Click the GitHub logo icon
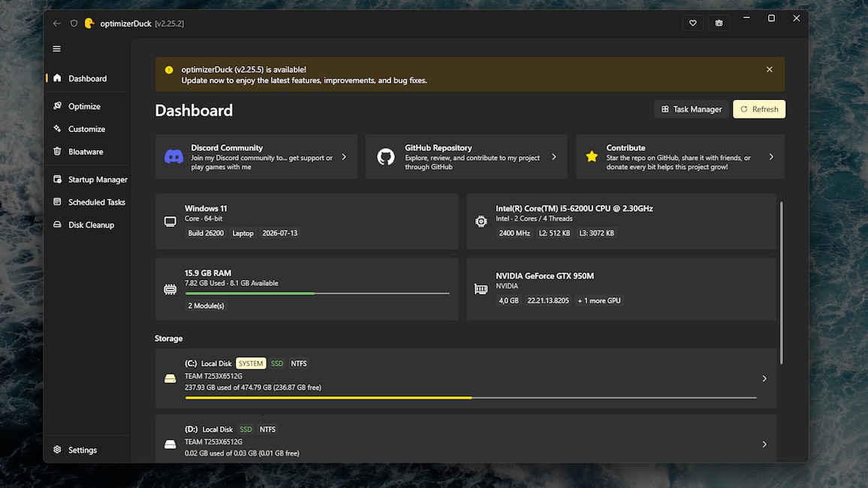The image size is (868, 488). 386,157
